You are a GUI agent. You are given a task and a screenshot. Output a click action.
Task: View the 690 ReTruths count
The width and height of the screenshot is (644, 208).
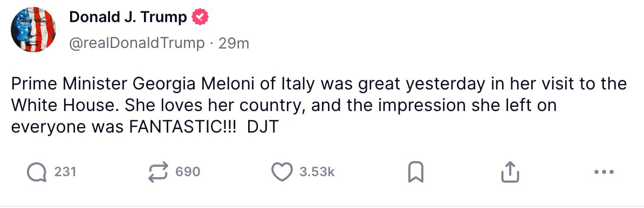[188, 172]
